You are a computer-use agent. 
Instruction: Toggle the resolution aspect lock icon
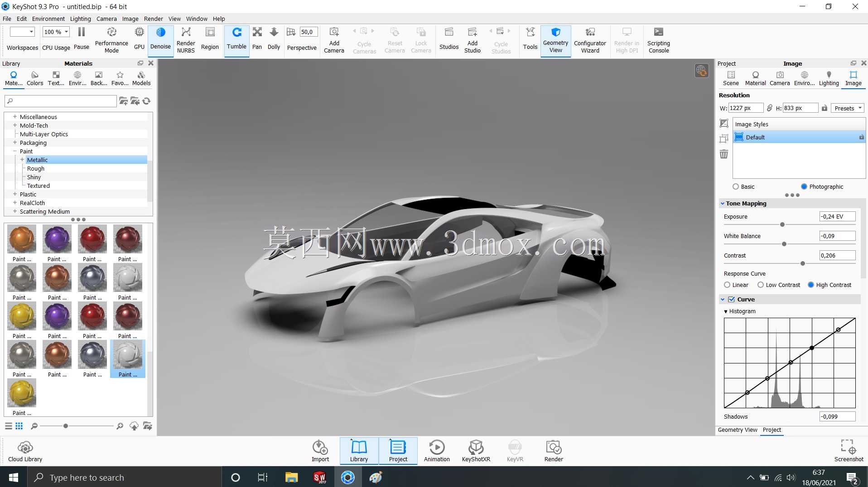point(769,108)
